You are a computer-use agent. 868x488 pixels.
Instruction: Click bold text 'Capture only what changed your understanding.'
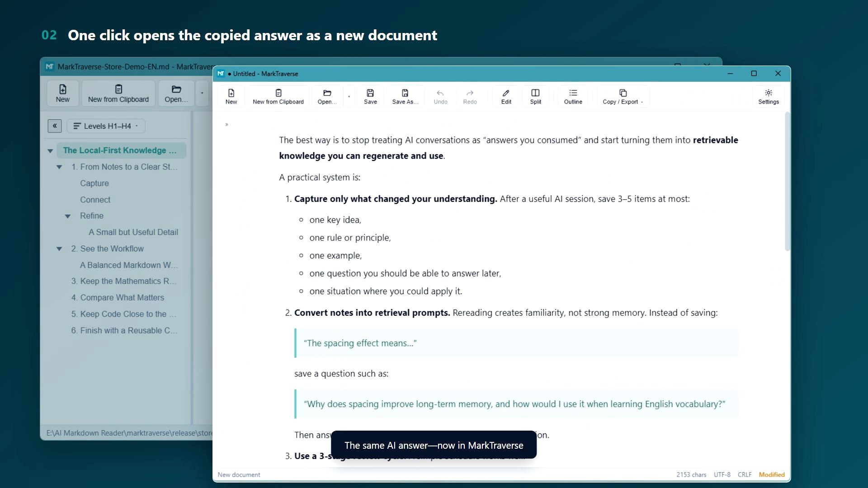coord(396,199)
